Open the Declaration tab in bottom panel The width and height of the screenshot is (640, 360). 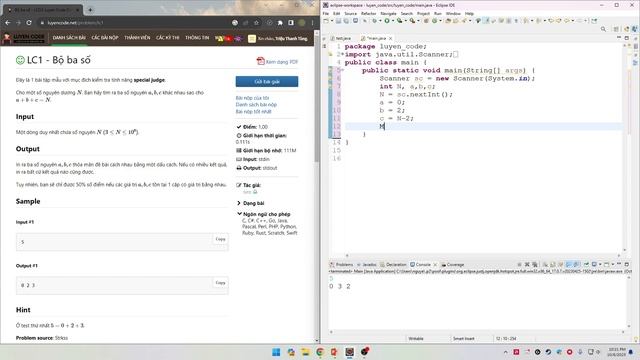coord(393,264)
